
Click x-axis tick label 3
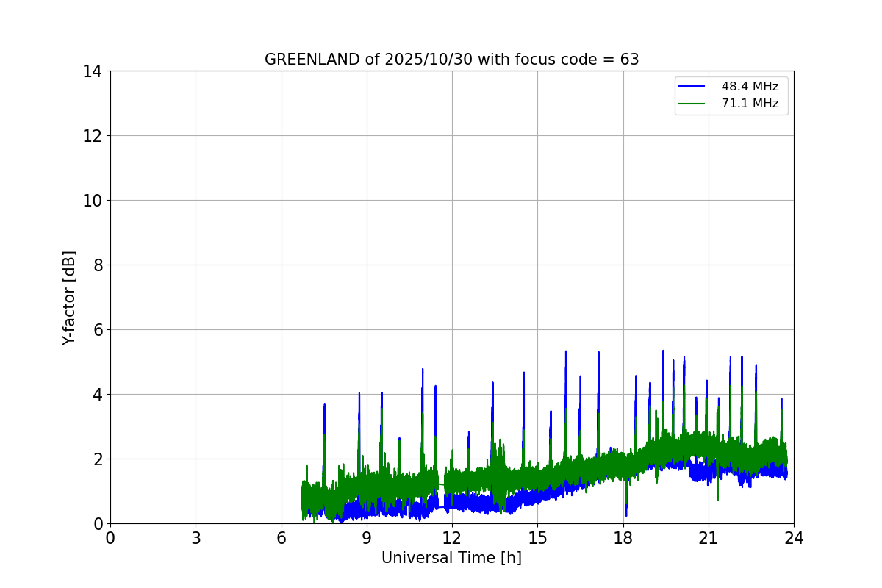coord(196,538)
